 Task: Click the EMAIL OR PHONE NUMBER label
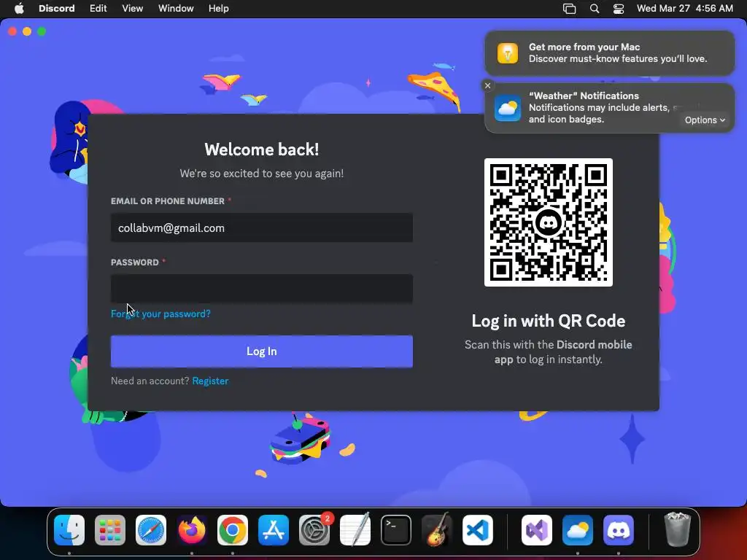coord(168,201)
